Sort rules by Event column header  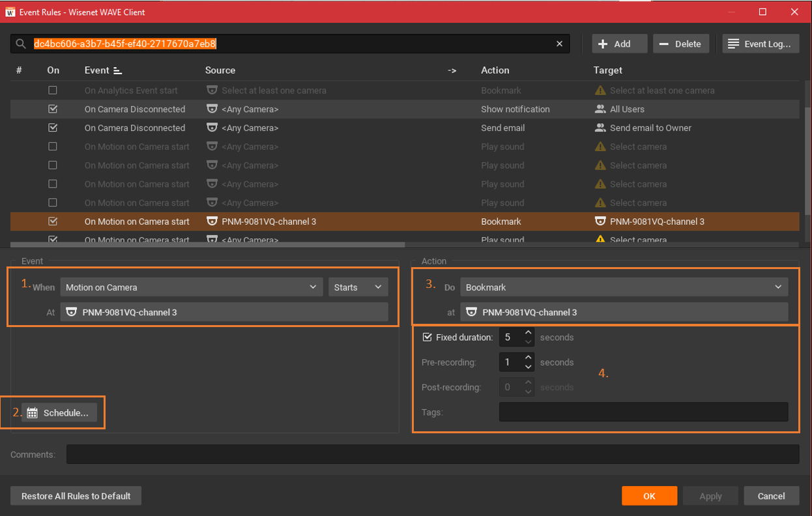click(97, 70)
